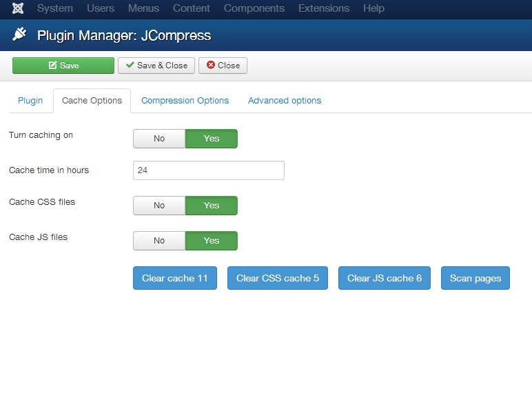The height and width of the screenshot is (407, 532).
Task: Select the Cache Options tab
Action: pos(92,101)
